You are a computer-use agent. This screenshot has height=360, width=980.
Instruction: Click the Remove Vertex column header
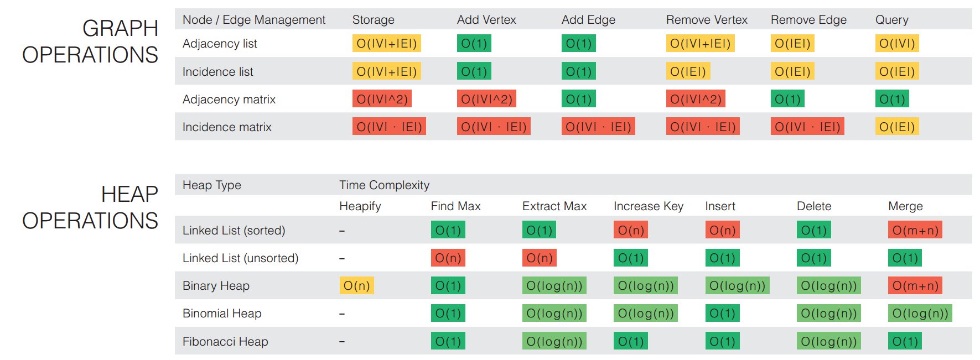point(707,20)
